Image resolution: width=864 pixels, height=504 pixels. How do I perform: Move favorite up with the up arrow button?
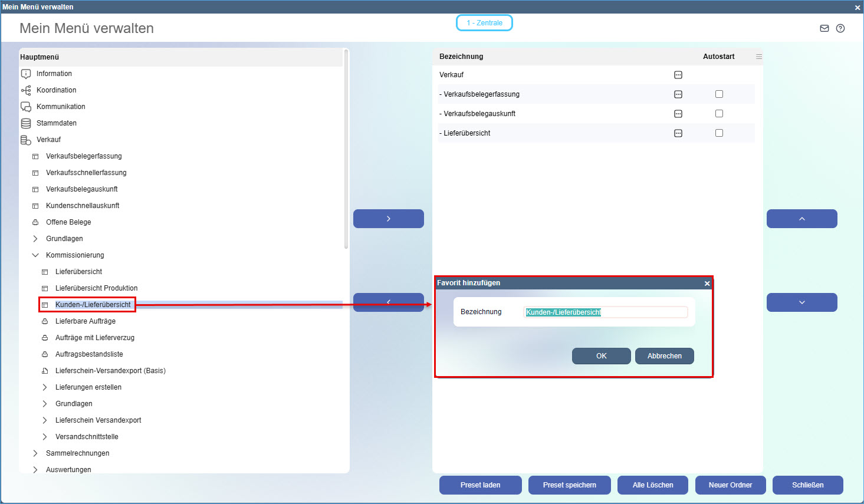802,219
